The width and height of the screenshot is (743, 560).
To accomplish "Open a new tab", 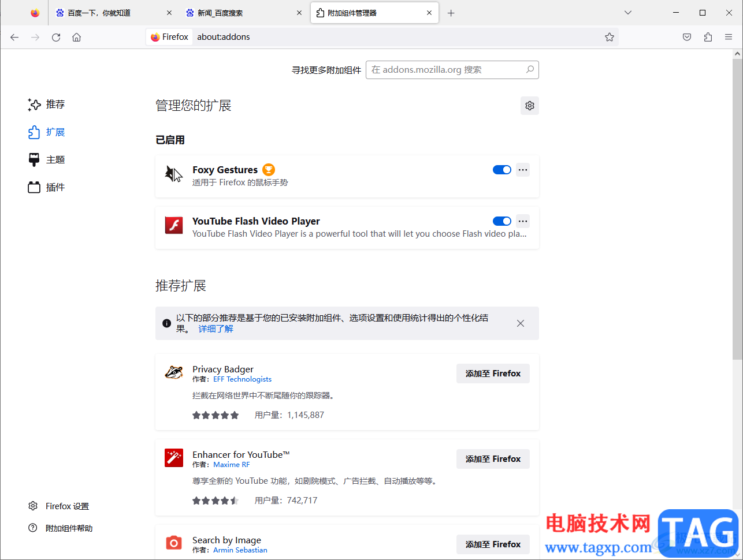I will pos(451,13).
